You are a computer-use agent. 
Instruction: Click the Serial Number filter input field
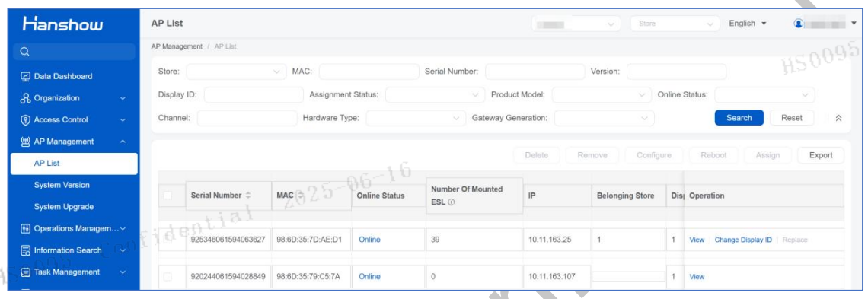[x=535, y=72]
